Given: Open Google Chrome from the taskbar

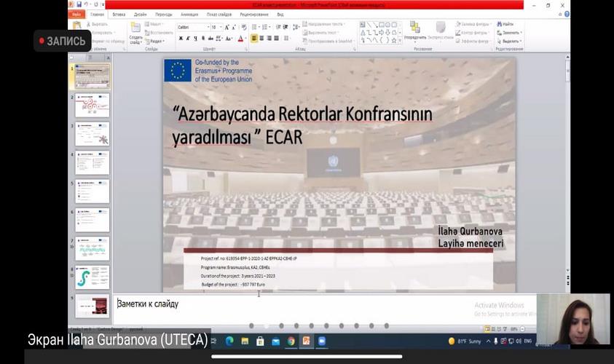Looking at the screenshot, I should point(291,341).
